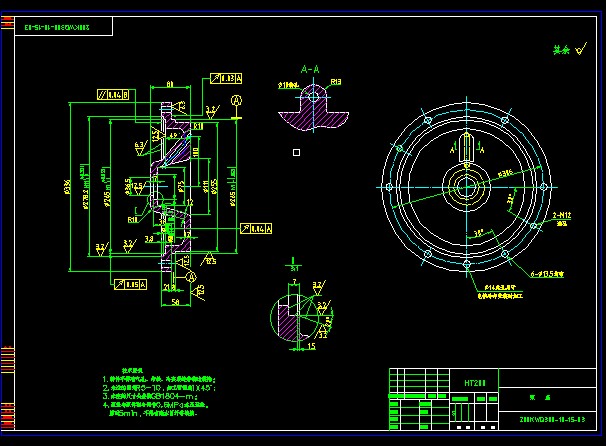This screenshot has height=446, width=606.
Task: Pick the R11 fillet label
Action: [x=198, y=126]
